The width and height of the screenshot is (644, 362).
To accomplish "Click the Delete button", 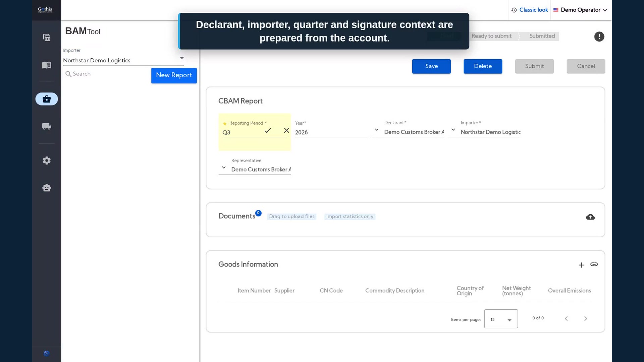I will point(483,66).
